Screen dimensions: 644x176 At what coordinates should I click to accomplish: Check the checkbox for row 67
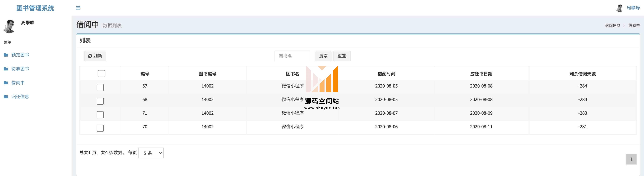coord(100,88)
